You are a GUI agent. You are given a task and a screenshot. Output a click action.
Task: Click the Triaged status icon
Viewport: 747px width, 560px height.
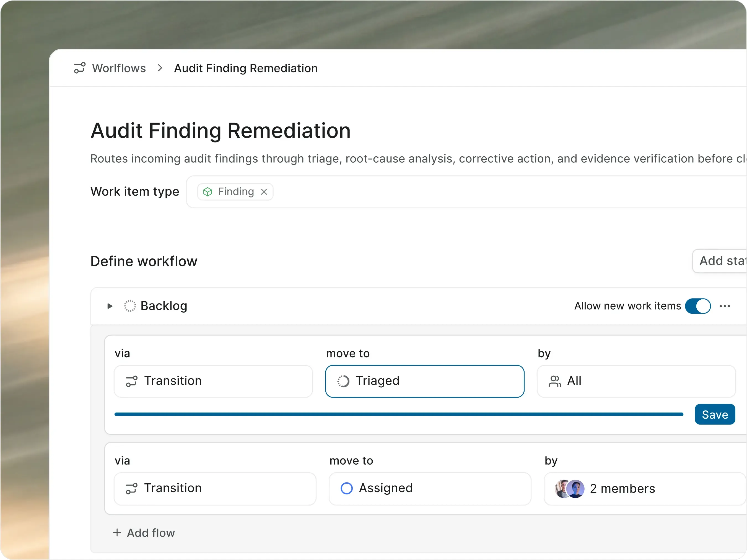click(x=343, y=381)
